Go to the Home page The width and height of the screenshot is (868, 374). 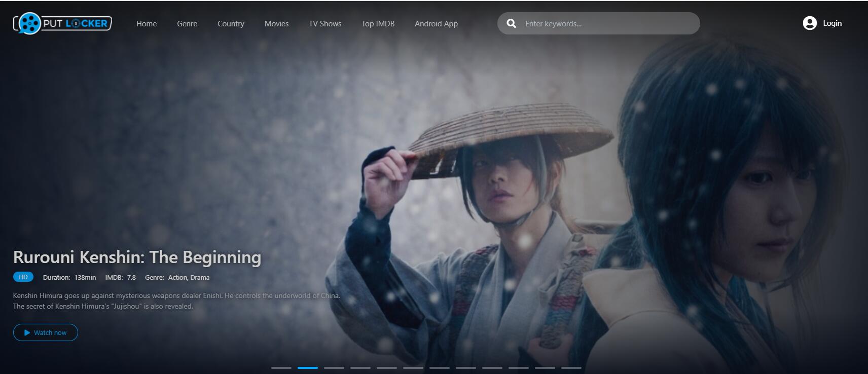tap(147, 24)
